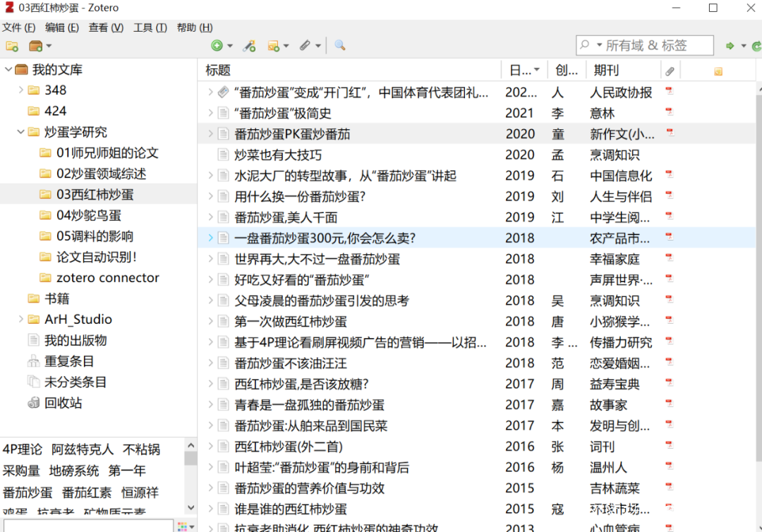The height and width of the screenshot is (532, 762).
Task: Click Zotero app logo in title bar
Action: tap(9, 7)
